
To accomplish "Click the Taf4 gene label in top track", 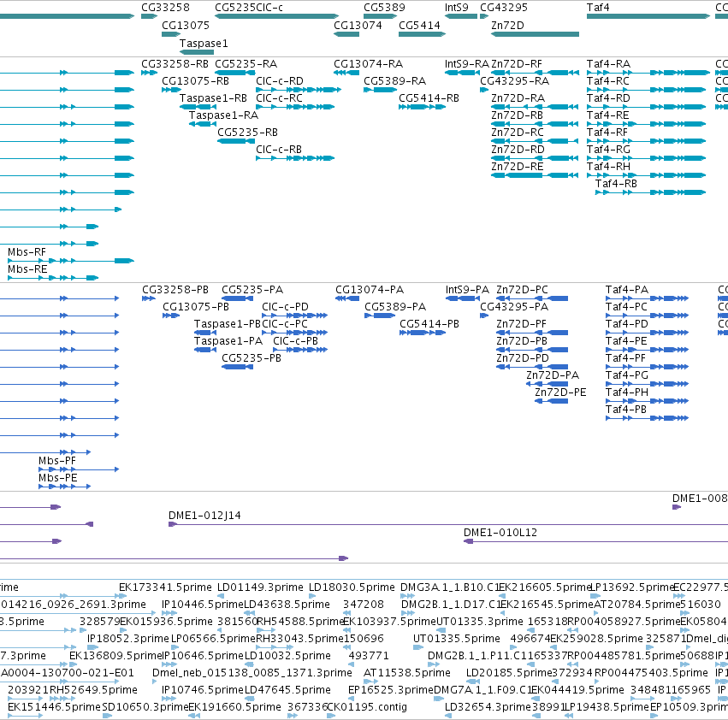I will (x=597, y=8).
